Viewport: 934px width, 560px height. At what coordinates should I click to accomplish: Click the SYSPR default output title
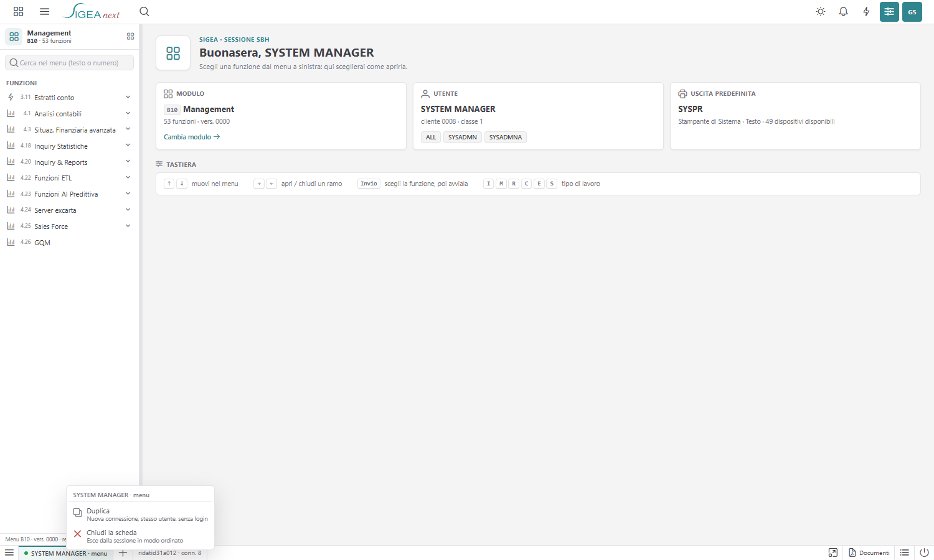click(691, 109)
